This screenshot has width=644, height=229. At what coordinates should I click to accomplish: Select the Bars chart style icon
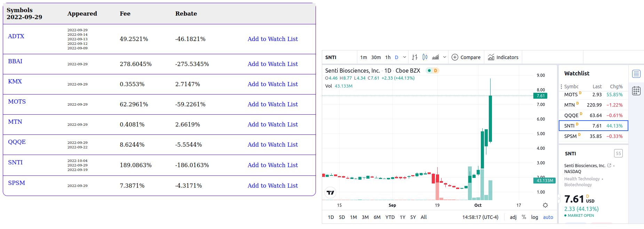(415, 57)
